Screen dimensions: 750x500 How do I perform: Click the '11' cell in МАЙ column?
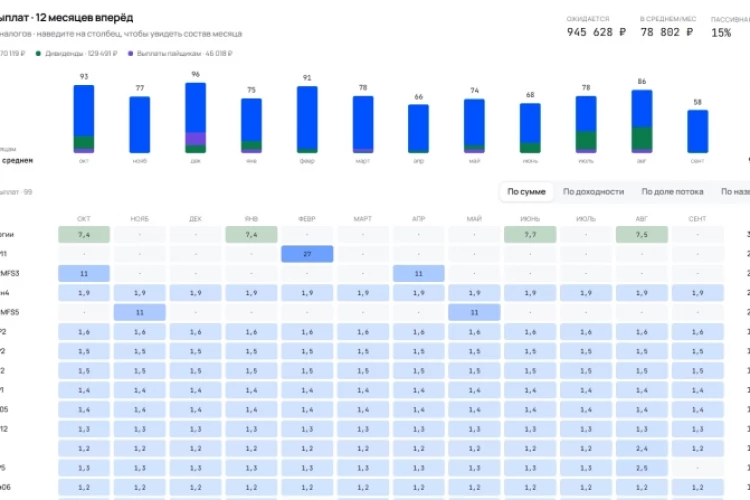click(474, 312)
